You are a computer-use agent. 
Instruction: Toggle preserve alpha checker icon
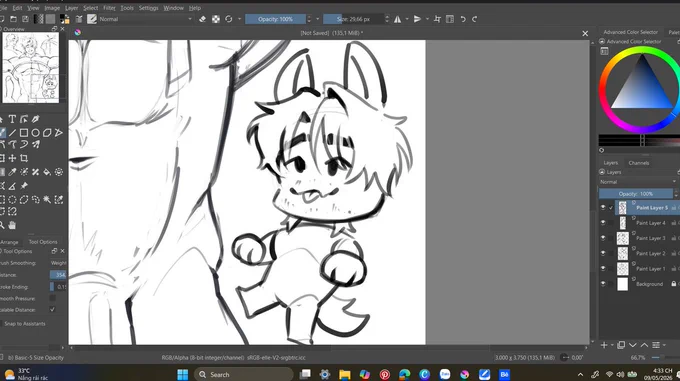pos(216,19)
